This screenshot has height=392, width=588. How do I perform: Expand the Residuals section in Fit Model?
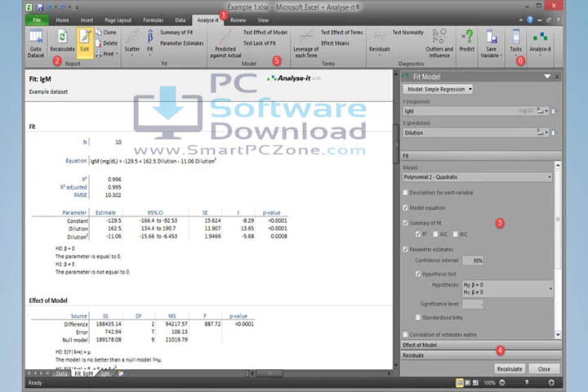tap(481, 355)
